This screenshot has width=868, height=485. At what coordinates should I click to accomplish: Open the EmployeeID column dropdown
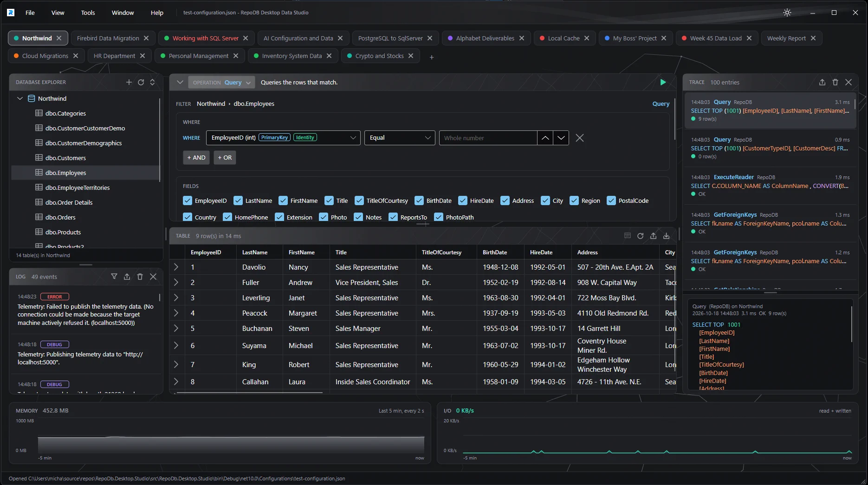pos(283,138)
